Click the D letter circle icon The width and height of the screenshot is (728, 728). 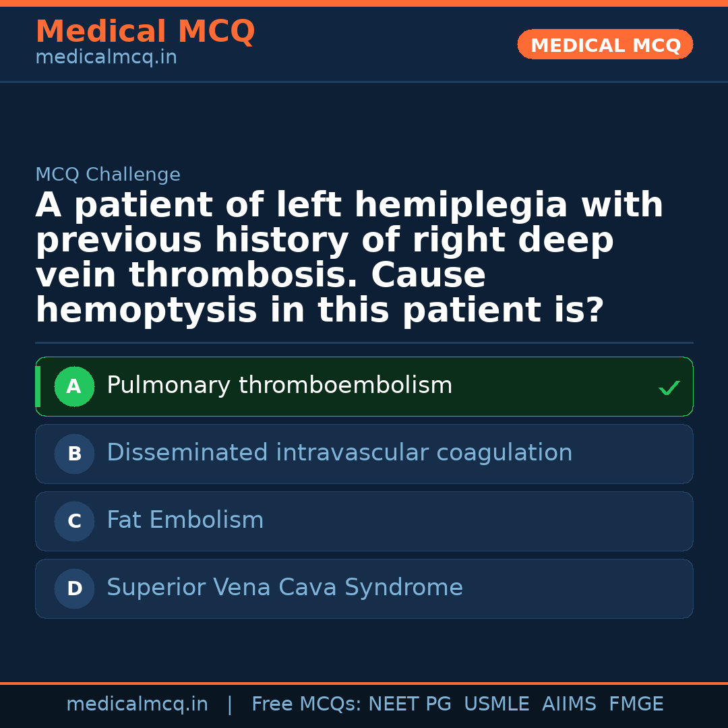74,589
